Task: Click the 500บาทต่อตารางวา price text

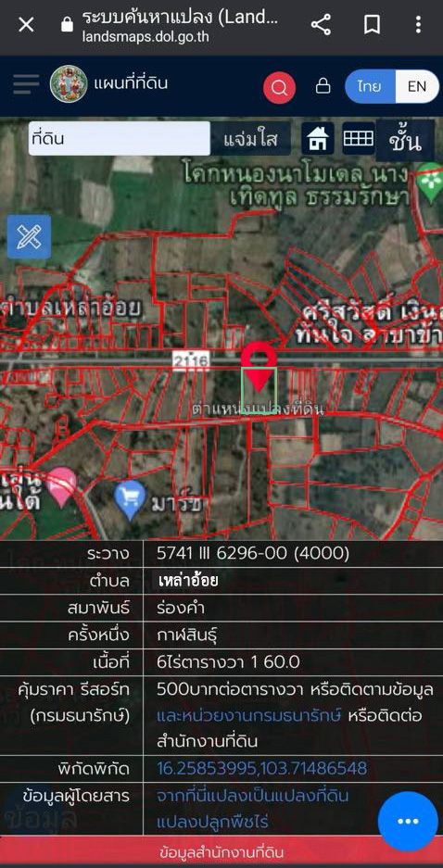Action: point(229,689)
